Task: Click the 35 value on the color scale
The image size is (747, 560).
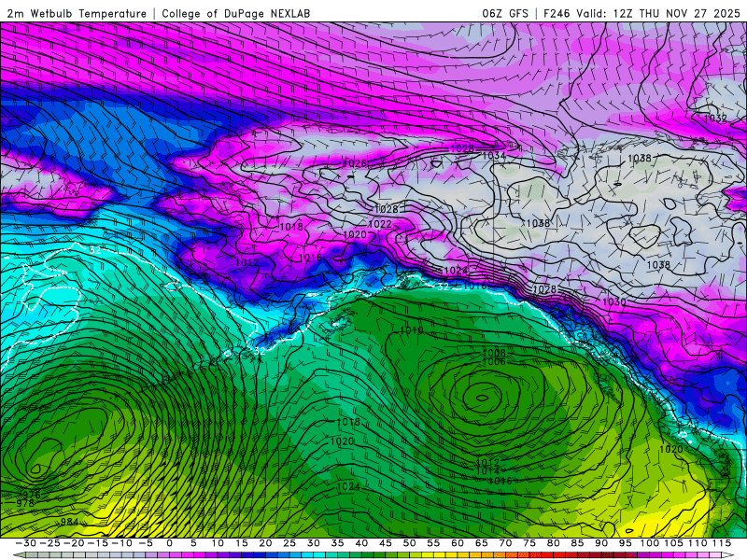Action: [x=337, y=543]
